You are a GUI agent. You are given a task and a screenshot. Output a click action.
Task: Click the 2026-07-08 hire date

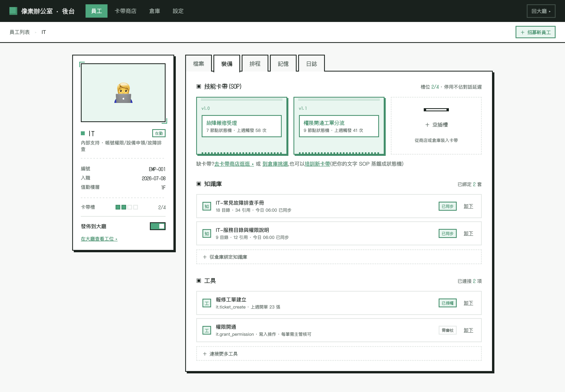pos(153,178)
